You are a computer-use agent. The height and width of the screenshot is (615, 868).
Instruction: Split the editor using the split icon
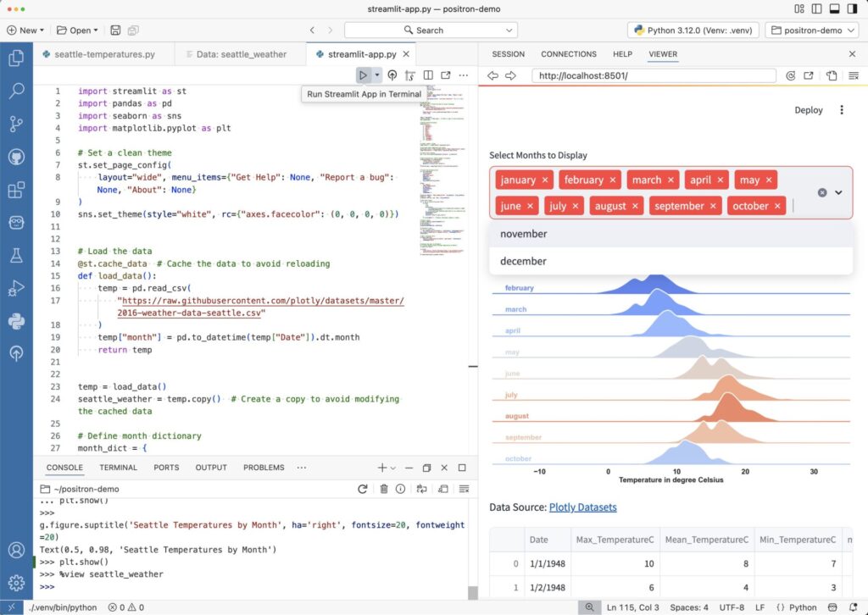pos(428,75)
